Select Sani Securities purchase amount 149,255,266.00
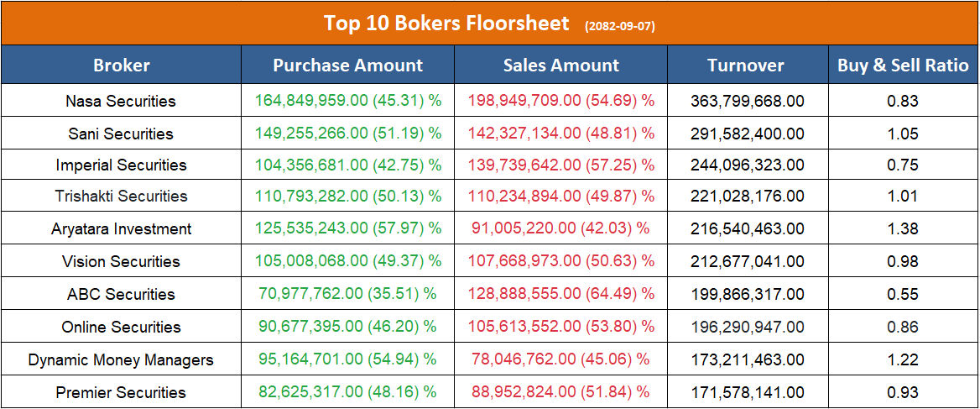 pos(311,134)
